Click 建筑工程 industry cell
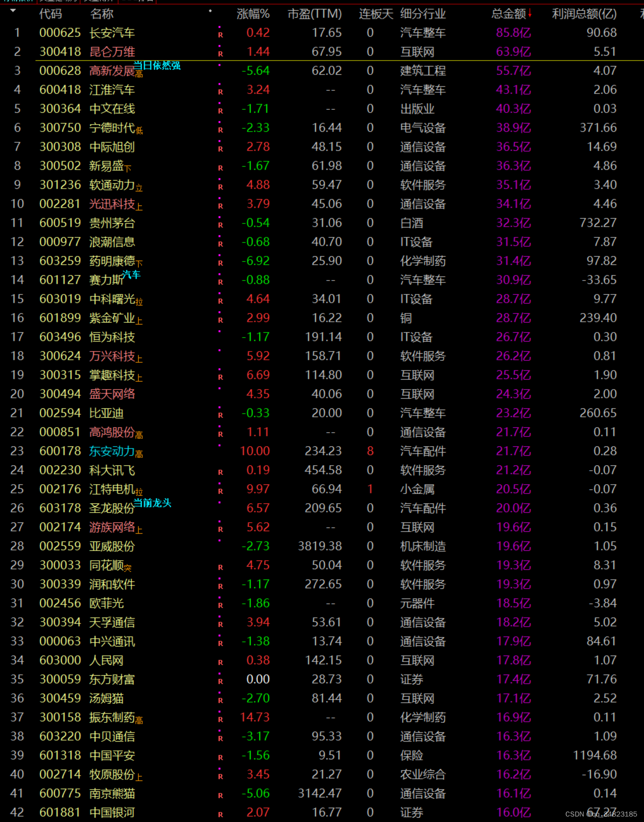 tap(423, 71)
